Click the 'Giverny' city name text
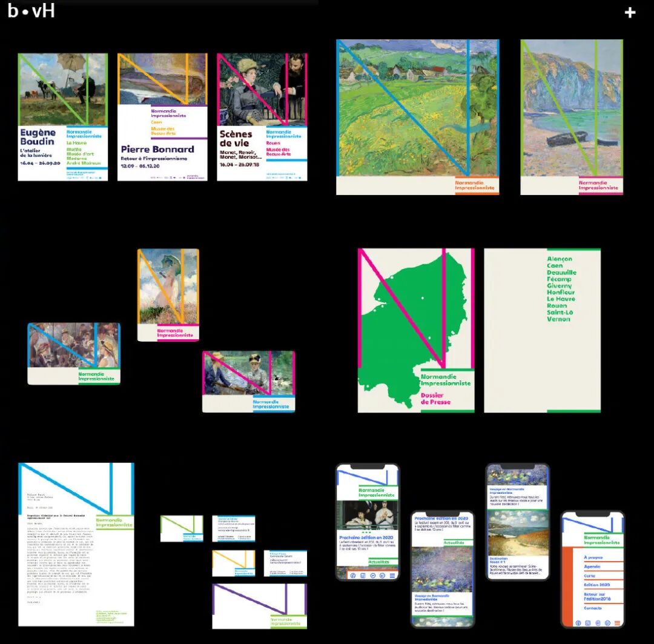Screen dimensions: 654x644 pyautogui.click(x=559, y=286)
